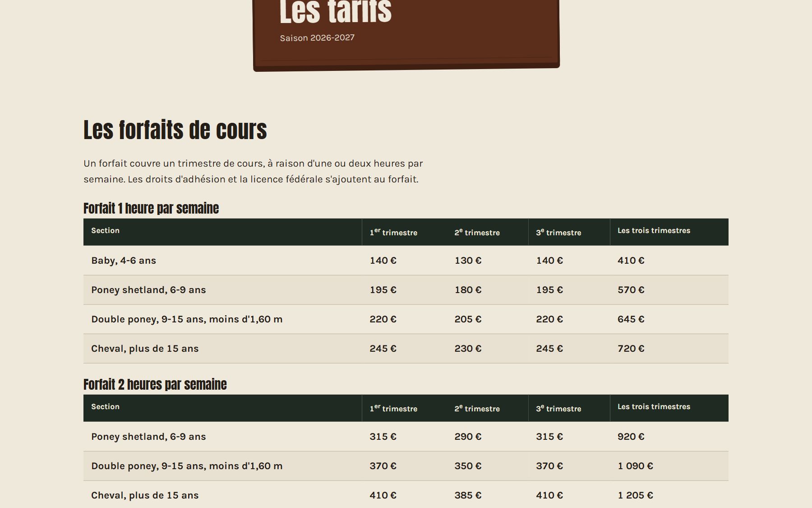
Task: Click the 230 € Cheval second trimester price
Action: click(x=468, y=349)
